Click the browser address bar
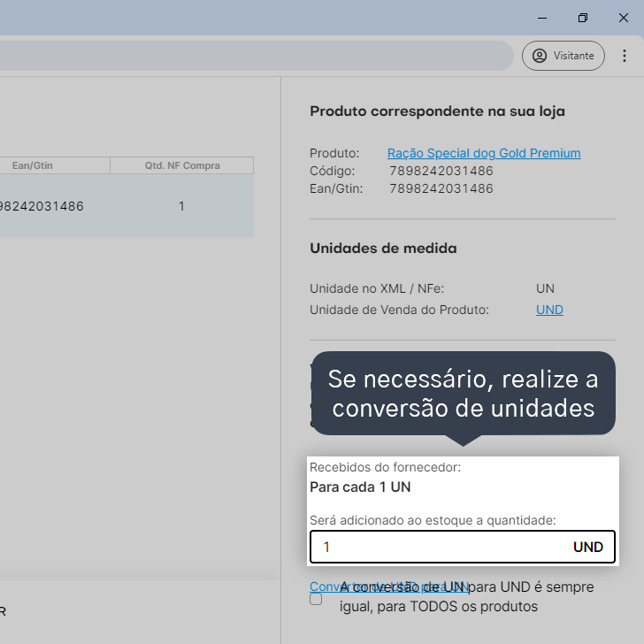644x644 pixels. [255, 56]
